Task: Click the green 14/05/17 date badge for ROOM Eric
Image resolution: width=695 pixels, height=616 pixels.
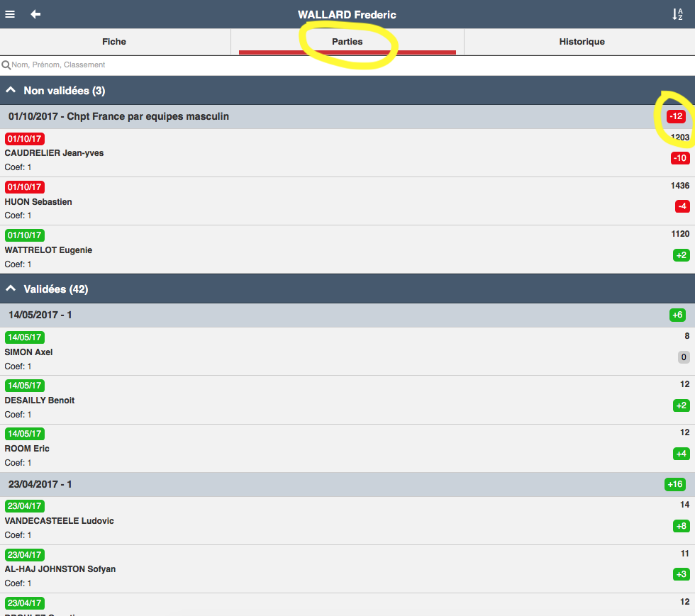Action: coord(24,434)
